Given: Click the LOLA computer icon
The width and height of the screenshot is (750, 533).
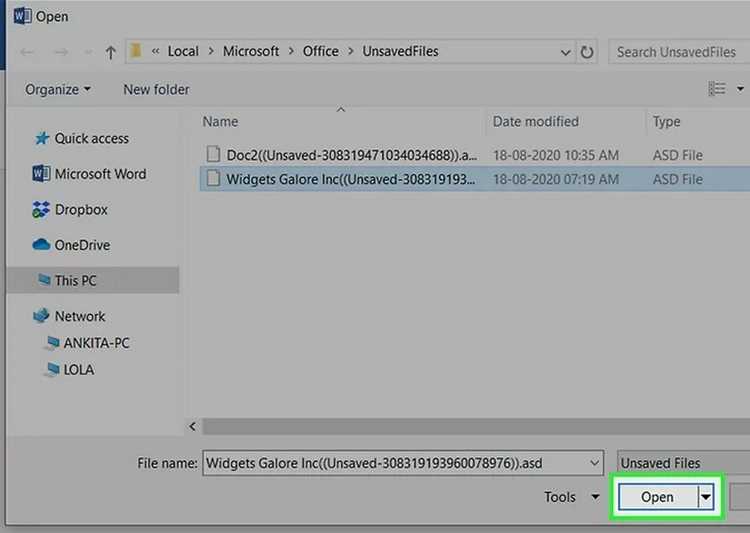Looking at the screenshot, I should click(52, 370).
